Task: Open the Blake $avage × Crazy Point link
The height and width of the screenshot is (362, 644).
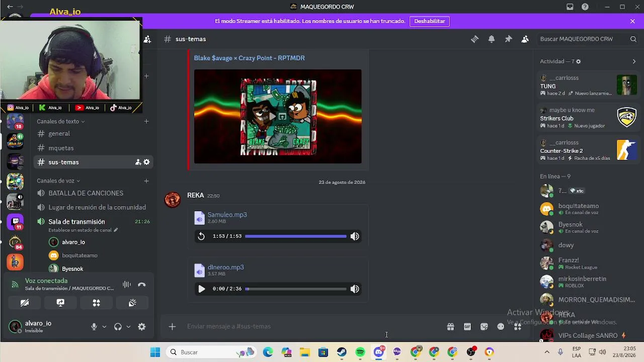Action: [x=250, y=58]
